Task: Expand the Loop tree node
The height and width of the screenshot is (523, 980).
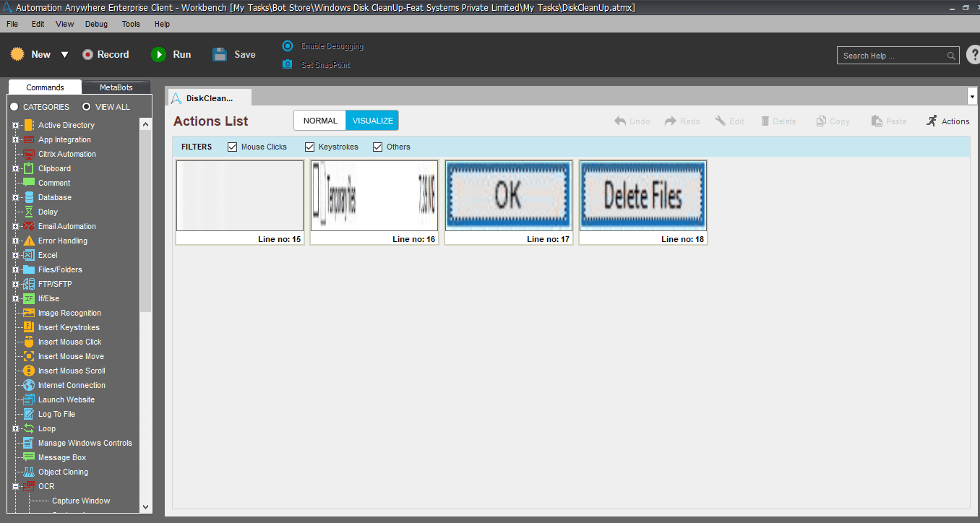Action: coord(15,428)
